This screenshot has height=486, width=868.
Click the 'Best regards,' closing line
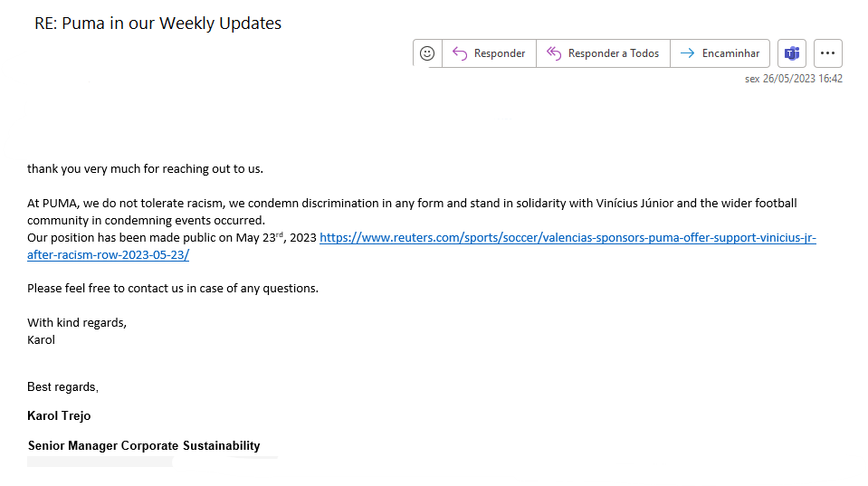[62, 387]
